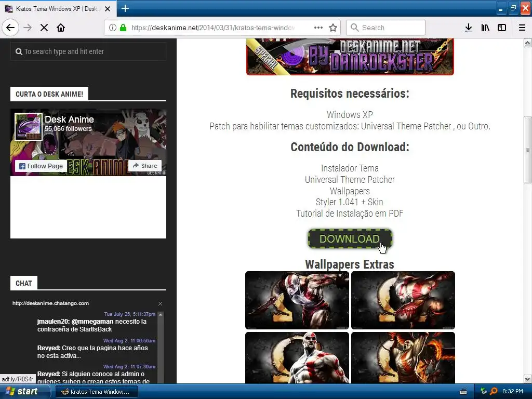Toggle the sidebar view icon
The height and width of the screenshot is (399, 532).
[x=502, y=28]
